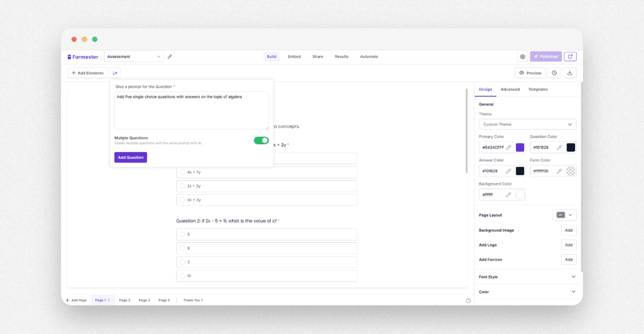The width and height of the screenshot is (644, 334).
Task: Add a Background Image
Action: coord(568,230)
